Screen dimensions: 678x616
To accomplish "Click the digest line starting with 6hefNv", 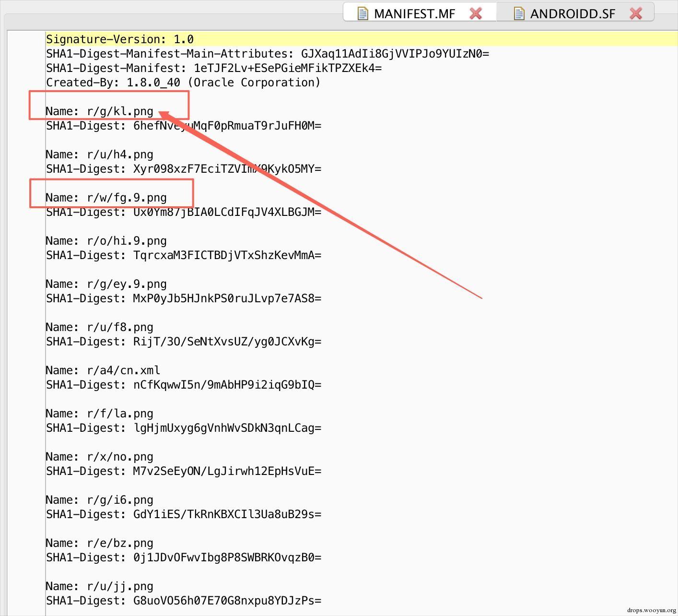I will [x=184, y=126].
